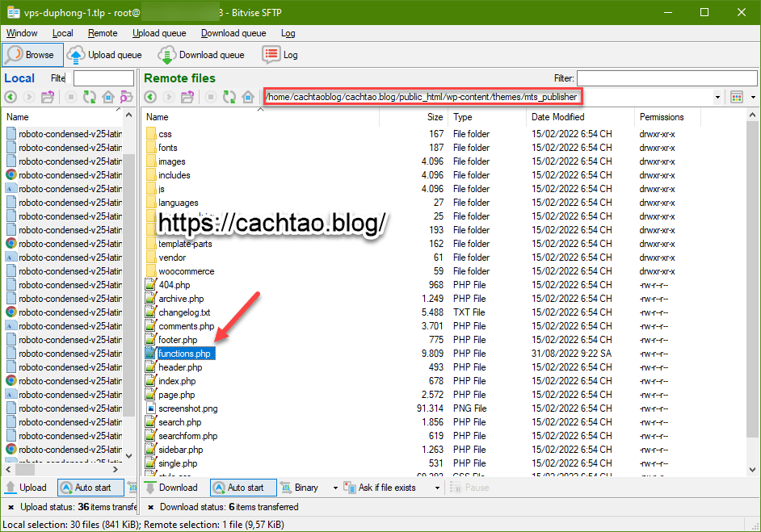Dismiss the Download status message
Viewport: 761px width, 532px height.
(x=150, y=507)
